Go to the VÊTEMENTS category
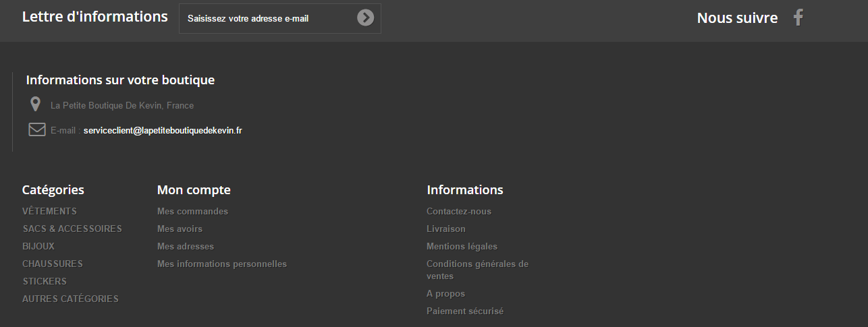This screenshot has height=327, width=868. (49, 211)
